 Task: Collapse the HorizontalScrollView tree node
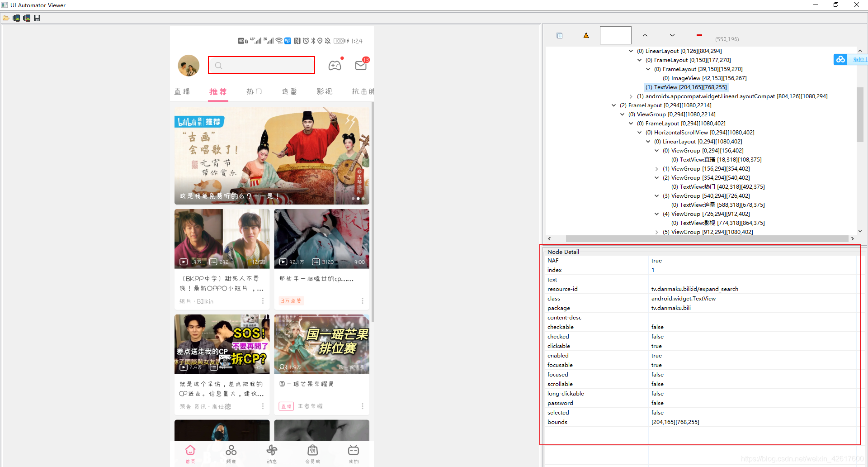coord(640,133)
